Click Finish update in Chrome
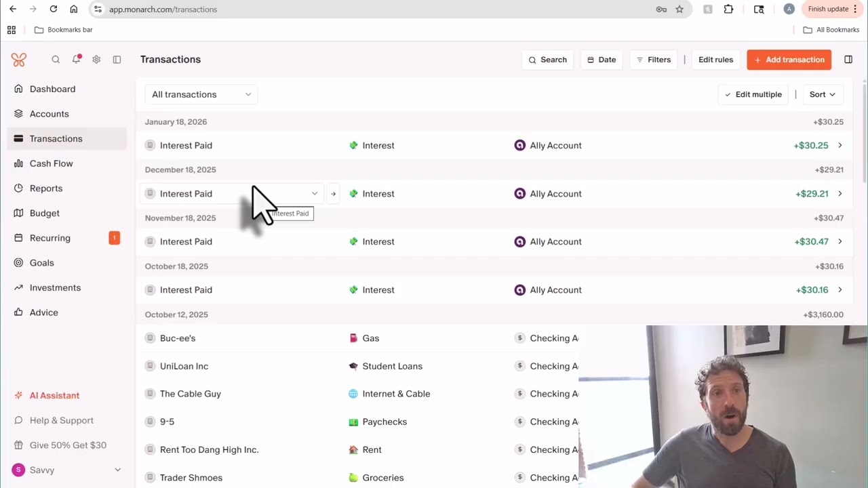Viewport: 868px width, 488px height. pos(832,9)
